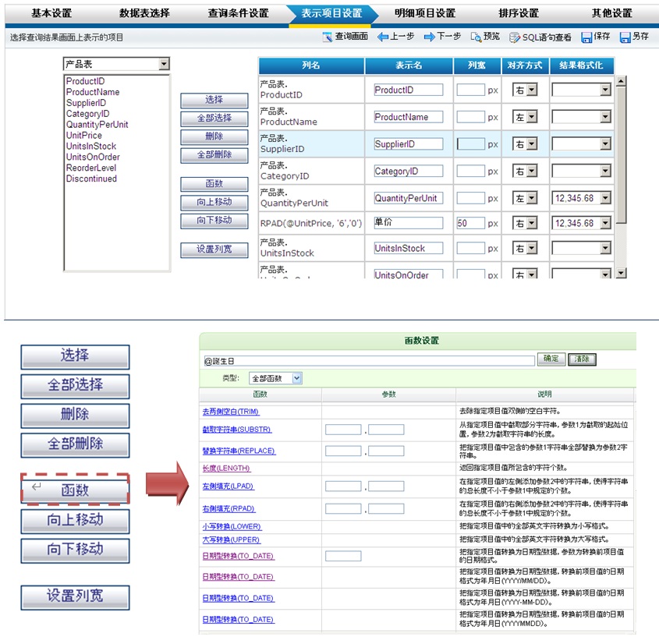
Task: Select CategoryID in the field list
Action: pos(88,113)
